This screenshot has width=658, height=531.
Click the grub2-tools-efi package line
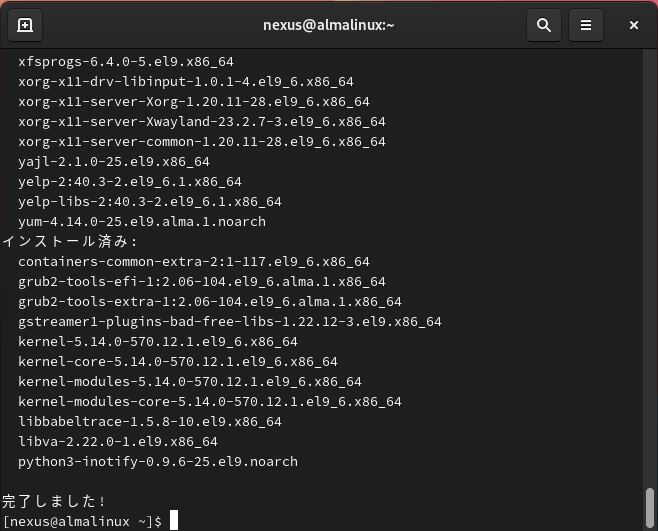202,281
